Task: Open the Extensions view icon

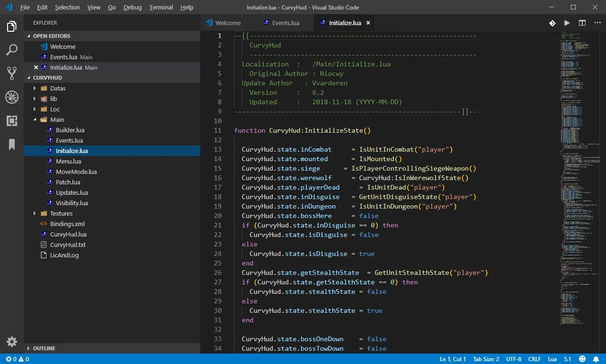Action: pos(12,121)
